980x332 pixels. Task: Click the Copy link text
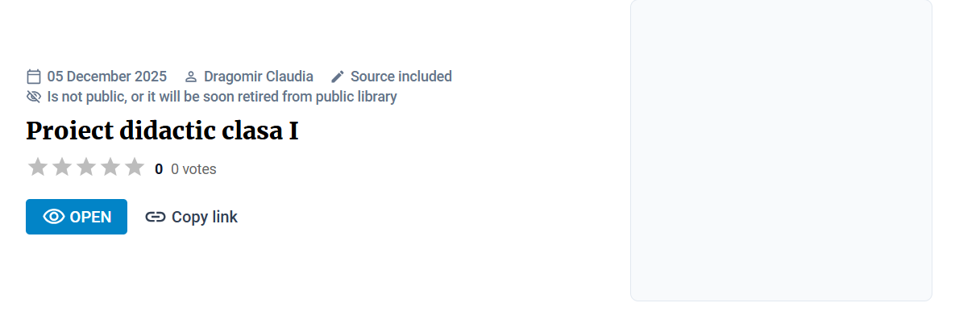click(205, 217)
